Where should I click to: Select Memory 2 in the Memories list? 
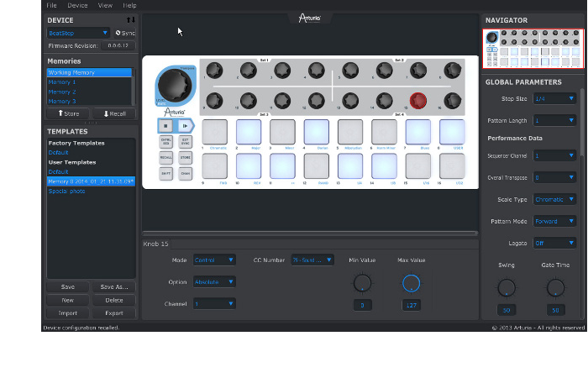click(x=63, y=92)
